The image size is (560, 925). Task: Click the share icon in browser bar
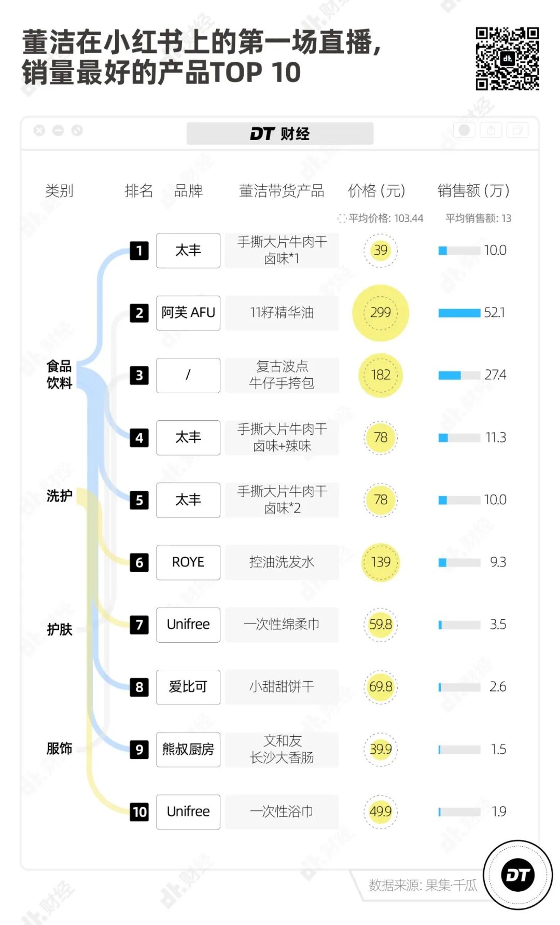491,130
